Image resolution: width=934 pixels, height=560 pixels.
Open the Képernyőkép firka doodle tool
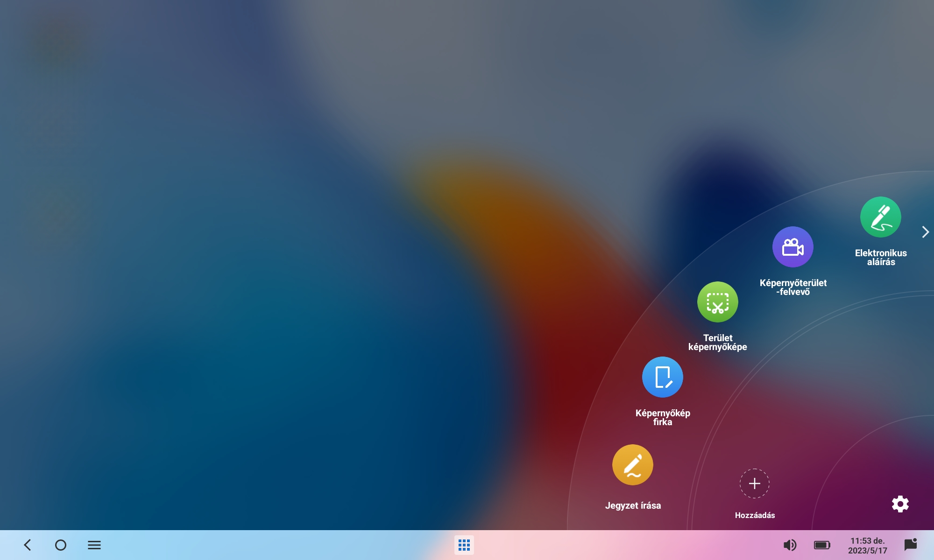(662, 377)
